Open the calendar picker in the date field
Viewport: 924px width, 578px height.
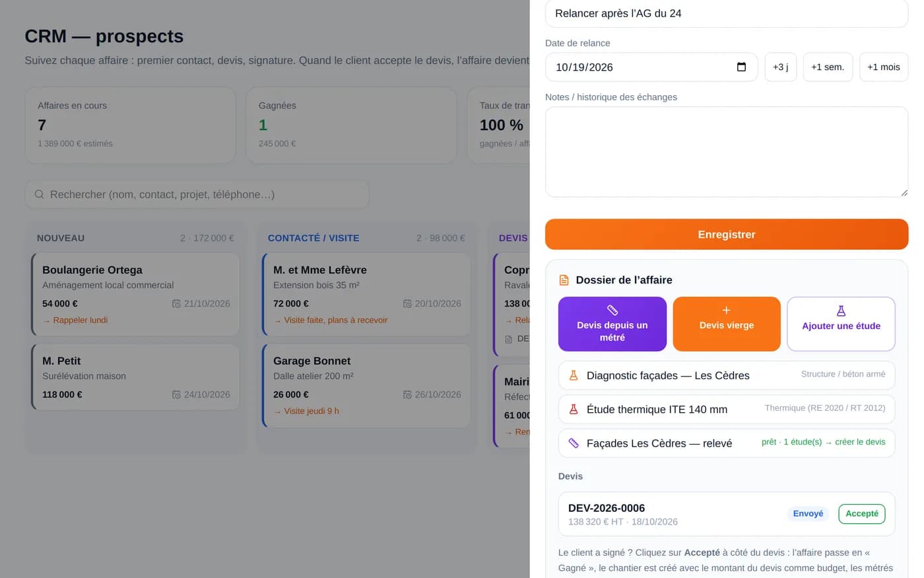741,67
